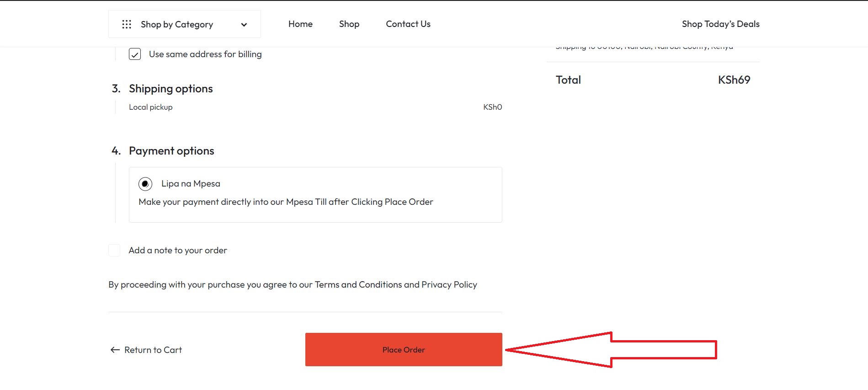Click Return to Cart

153,350
